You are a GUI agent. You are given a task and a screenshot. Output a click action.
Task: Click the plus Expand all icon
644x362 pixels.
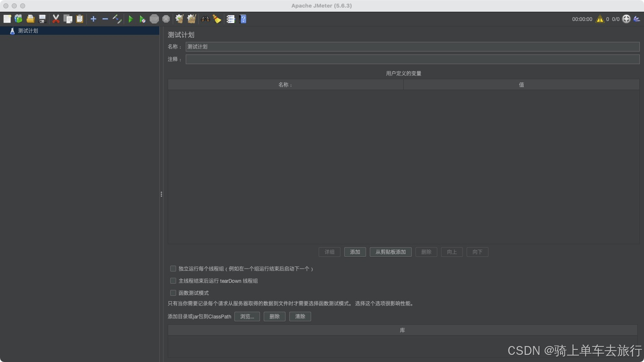[x=93, y=19]
